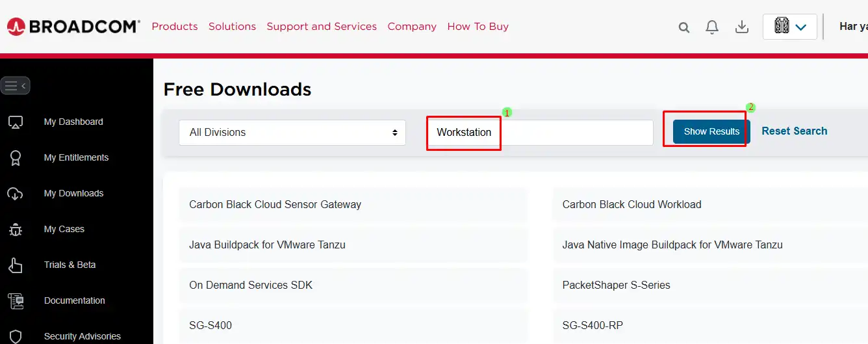Open the How To Buy menu

coord(478,27)
